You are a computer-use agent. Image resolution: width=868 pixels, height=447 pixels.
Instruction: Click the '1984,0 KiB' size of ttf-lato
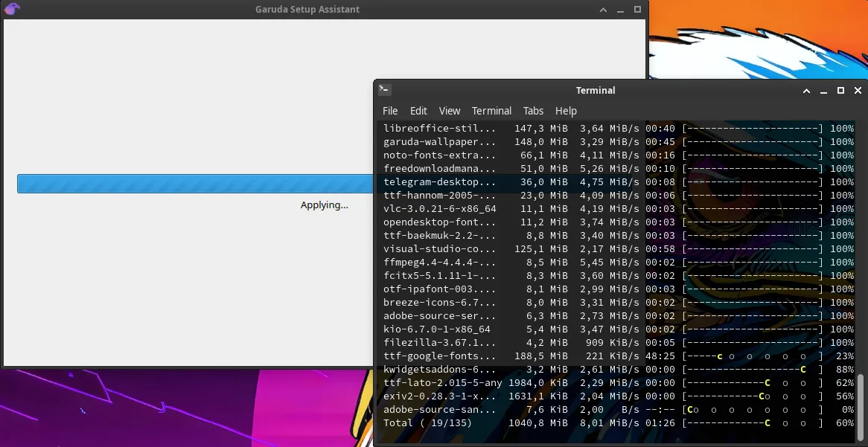pos(538,383)
